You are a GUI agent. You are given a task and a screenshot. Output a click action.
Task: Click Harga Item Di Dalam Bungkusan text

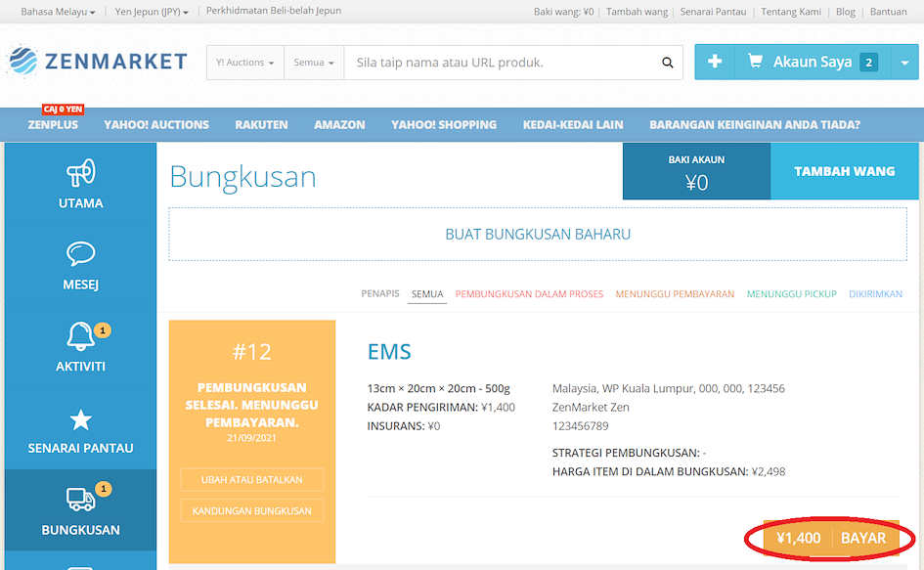pyautogui.click(x=669, y=471)
